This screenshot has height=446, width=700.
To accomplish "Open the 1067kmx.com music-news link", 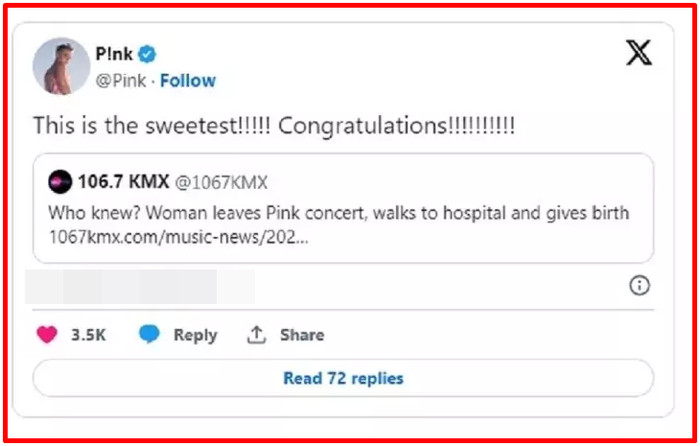I will pyautogui.click(x=178, y=237).
